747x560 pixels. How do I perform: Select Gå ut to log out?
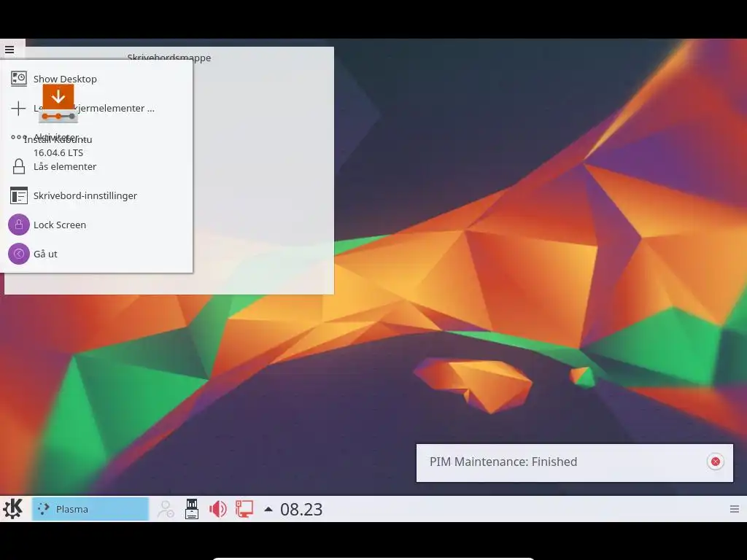(x=96, y=254)
